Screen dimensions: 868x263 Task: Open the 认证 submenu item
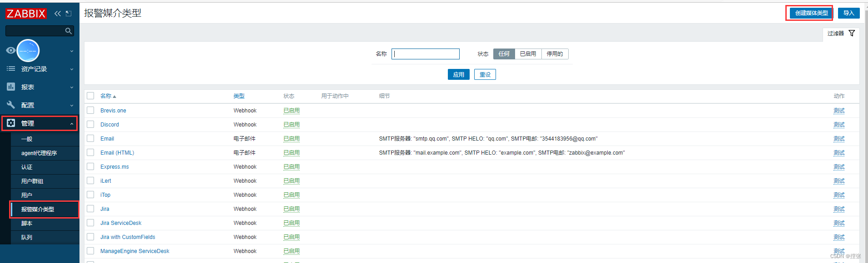coord(45,167)
